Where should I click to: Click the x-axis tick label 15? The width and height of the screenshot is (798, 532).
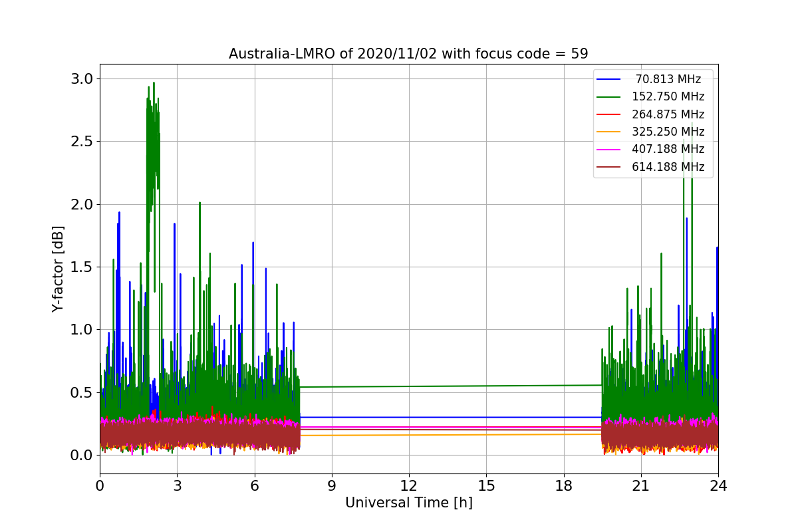486,486
